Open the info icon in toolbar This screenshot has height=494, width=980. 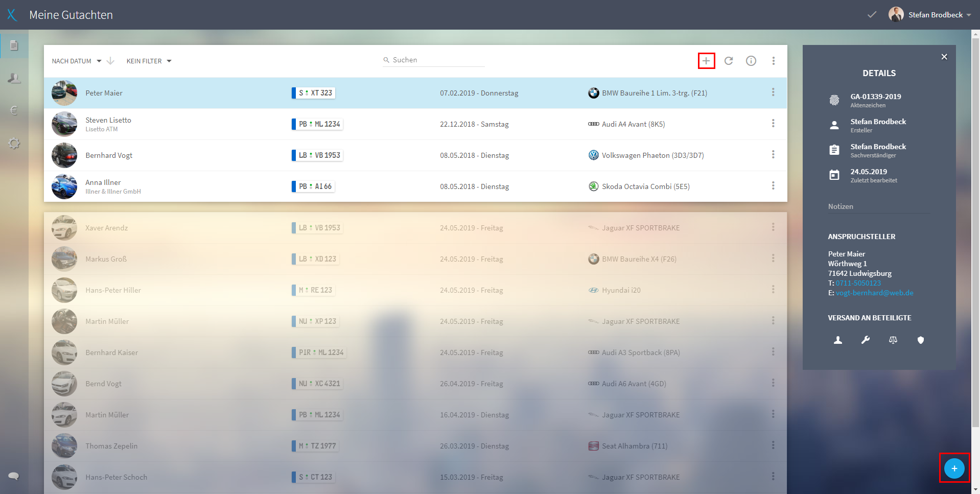tap(751, 61)
